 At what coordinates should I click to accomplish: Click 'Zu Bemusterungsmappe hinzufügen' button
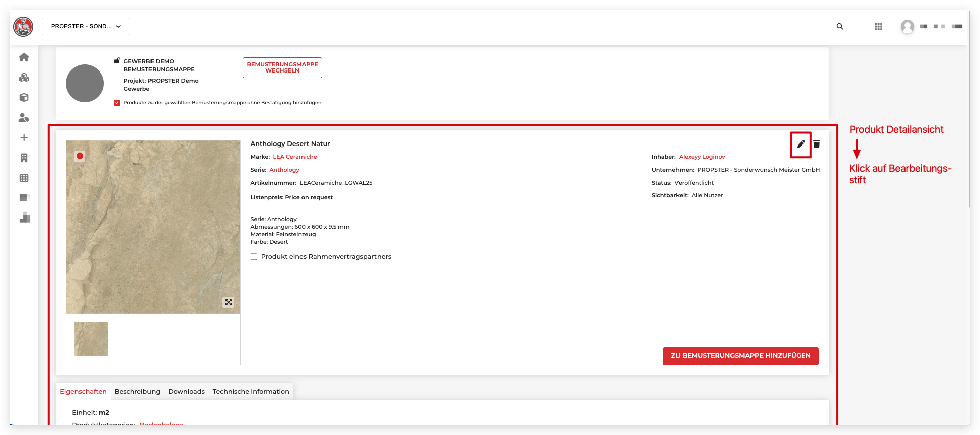740,356
